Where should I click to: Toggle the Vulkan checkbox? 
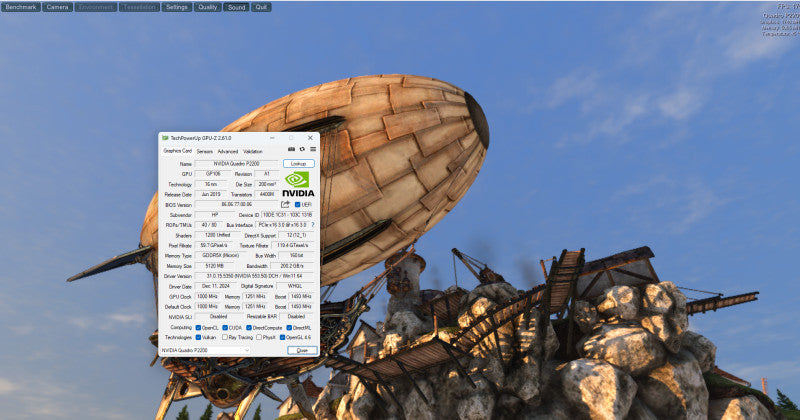pos(198,337)
